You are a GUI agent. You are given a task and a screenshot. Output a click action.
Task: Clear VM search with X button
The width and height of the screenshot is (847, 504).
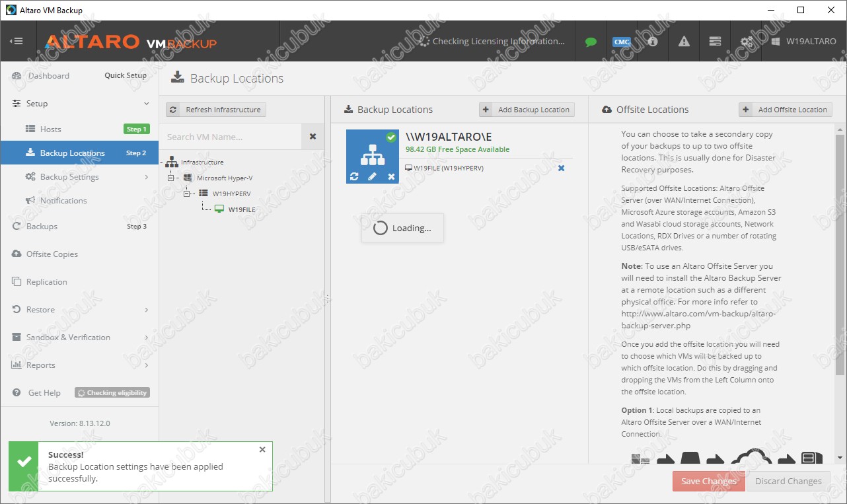313,137
